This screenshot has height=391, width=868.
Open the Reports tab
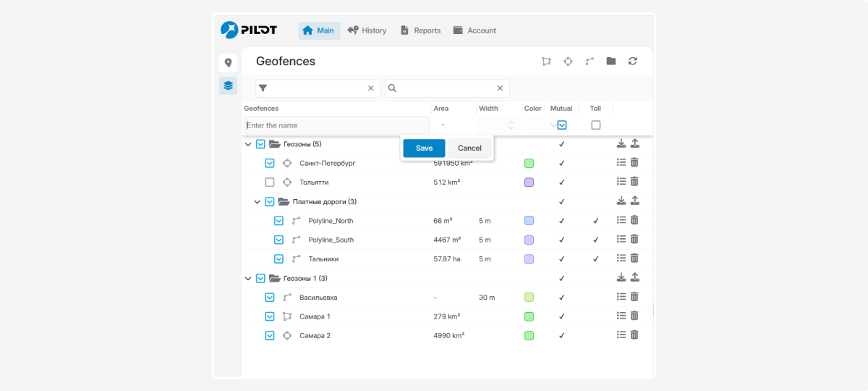420,30
